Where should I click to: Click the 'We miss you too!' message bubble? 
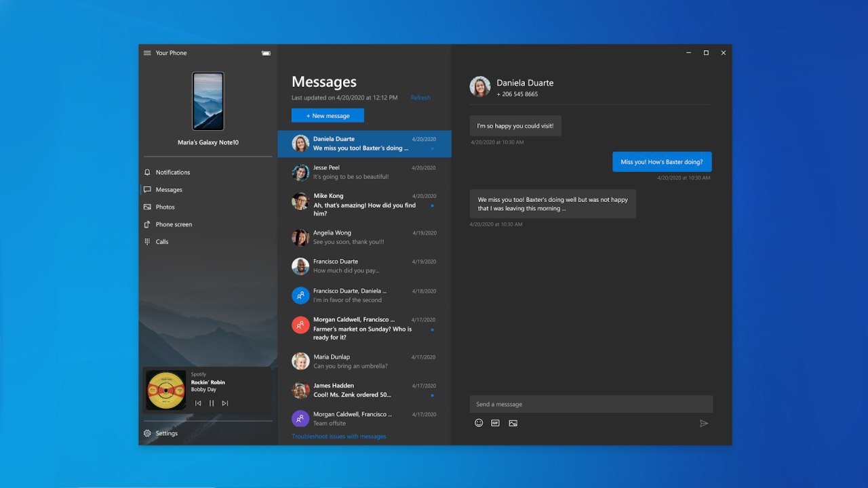tap(553, 204)
